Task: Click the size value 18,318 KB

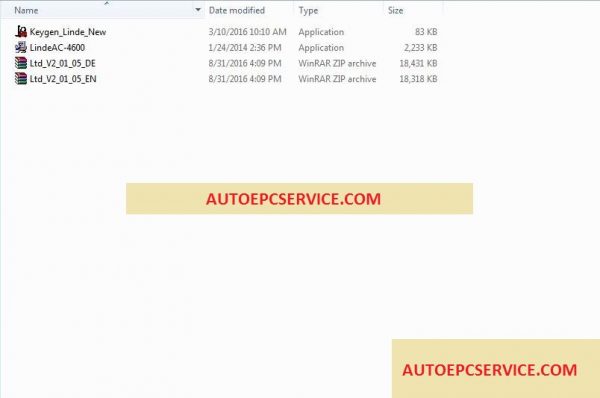Action: click(418, 79)
